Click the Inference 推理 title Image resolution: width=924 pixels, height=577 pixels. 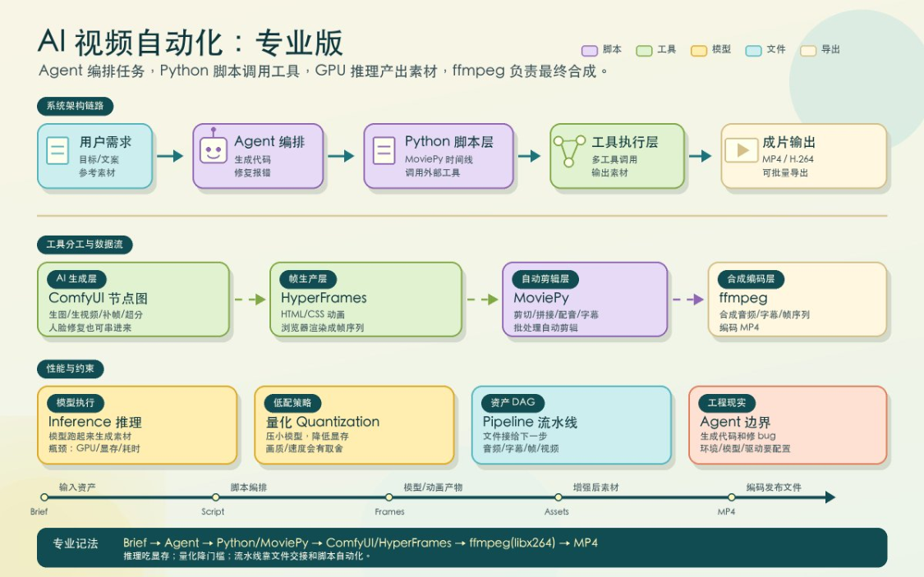coord(95,422)
